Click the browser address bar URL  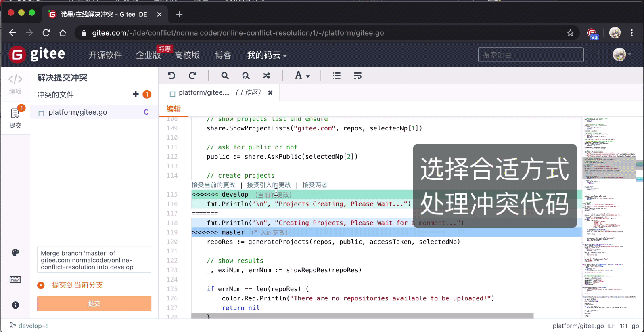(x=238, y=33)
